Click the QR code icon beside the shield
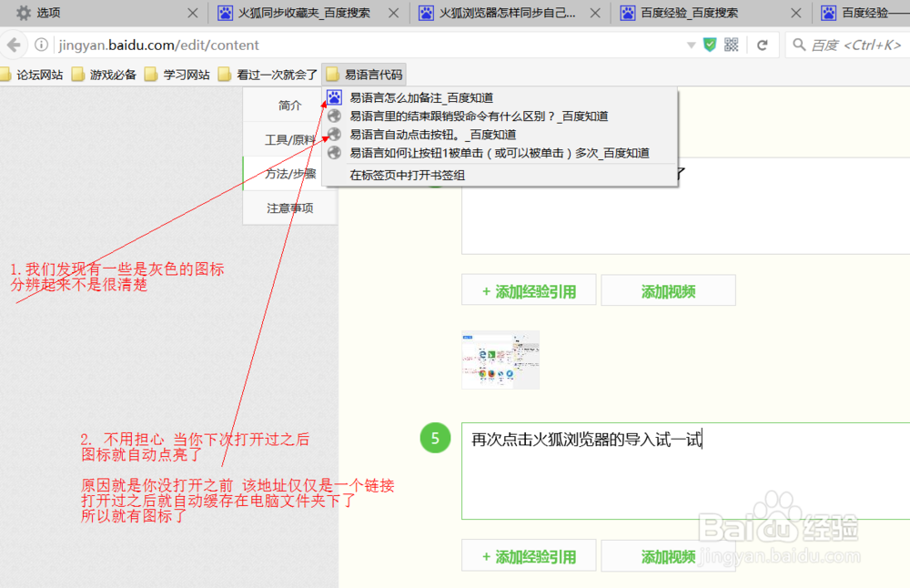 pyautogui.click(x=731, y=44)
